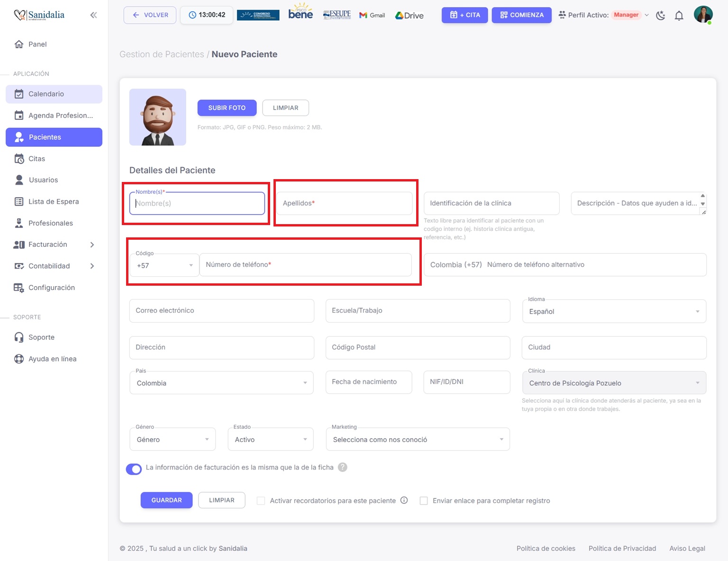
Task: Click the reminders info icon
Action: click(x=404, y=500)
